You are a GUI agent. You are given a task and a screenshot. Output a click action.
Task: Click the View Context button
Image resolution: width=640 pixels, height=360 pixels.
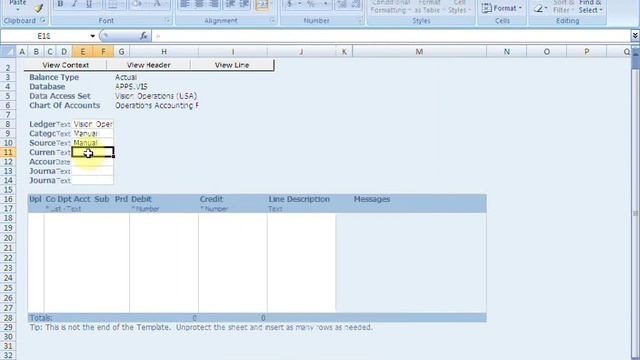(65, 65)
